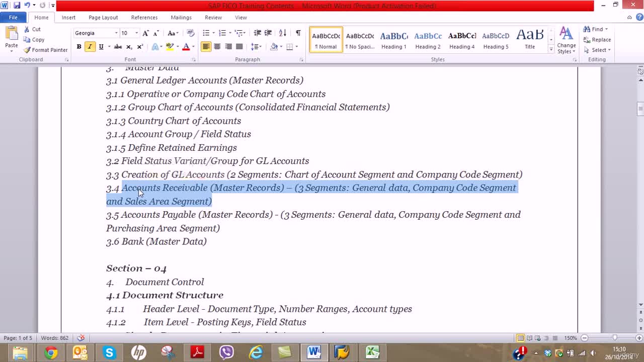Copy the selected text
Screen dimensions: 644x362
click(34, 40)
